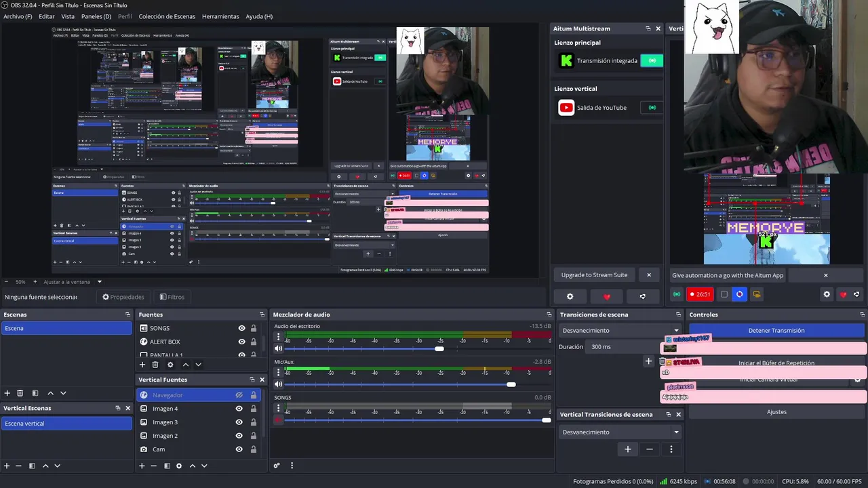Screen dimensions: 868x488
Task: Undock the Fuentes panel
Action: coord(262,314)
